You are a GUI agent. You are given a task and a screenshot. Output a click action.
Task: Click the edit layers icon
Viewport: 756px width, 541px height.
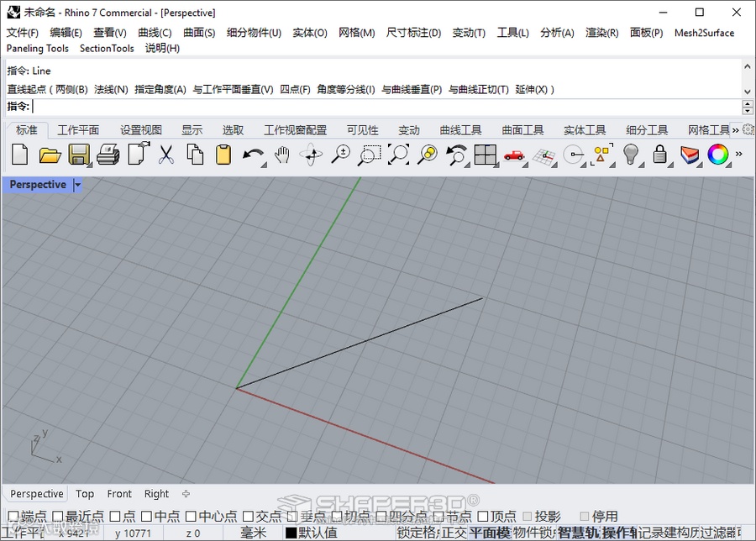point(690,155)
